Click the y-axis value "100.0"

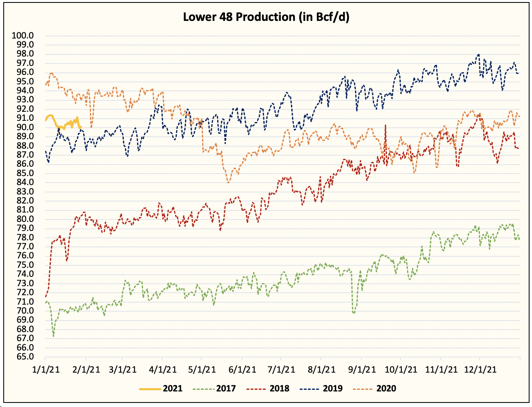(x=22, y=36)
